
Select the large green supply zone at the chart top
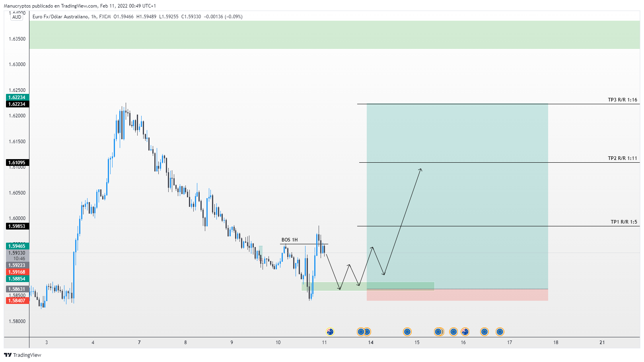pos(335,35)
